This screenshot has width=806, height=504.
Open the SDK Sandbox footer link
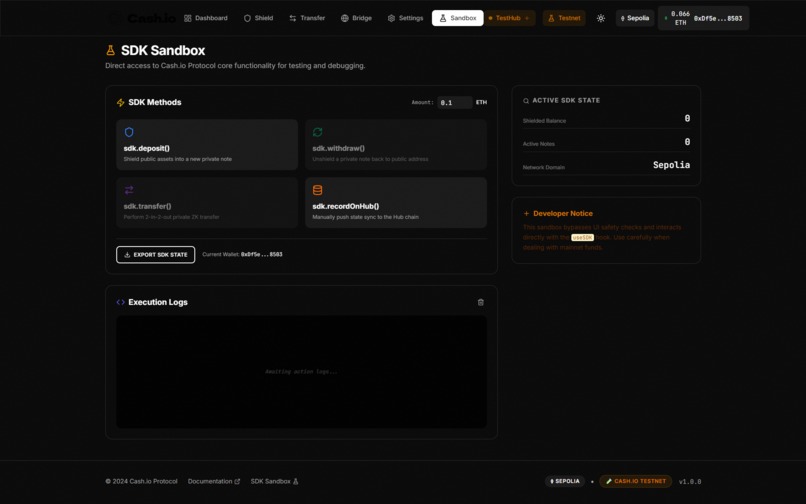tap(274, 481)
